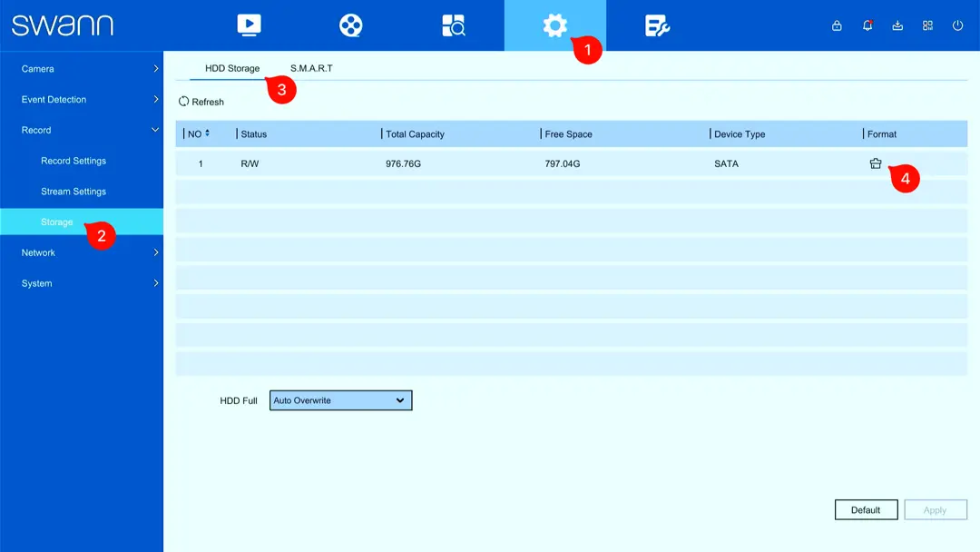Image resolution: width=980 pixels, height=552 pixels.
Task: Click the Total Capacity column header
Action: coord(415,133)
